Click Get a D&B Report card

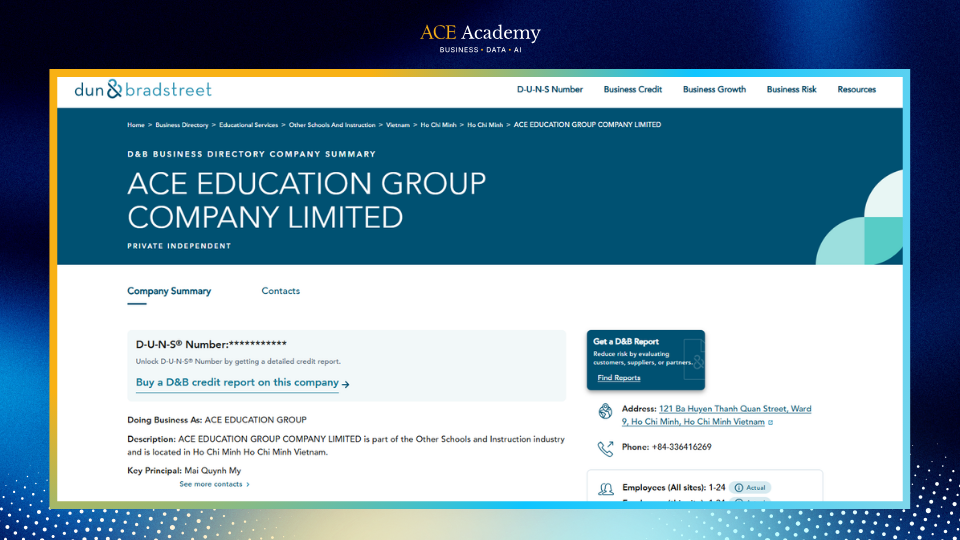click(646, 360)
